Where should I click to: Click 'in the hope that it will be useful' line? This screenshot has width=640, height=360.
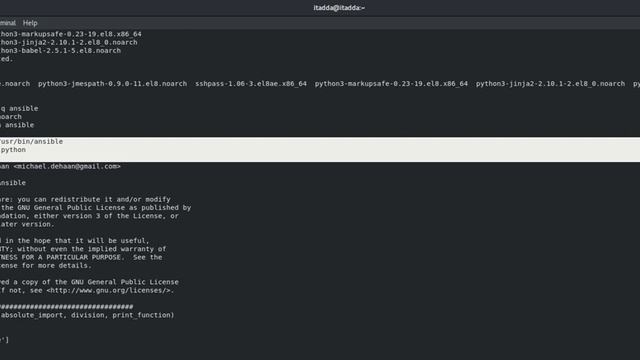[75, 241]
